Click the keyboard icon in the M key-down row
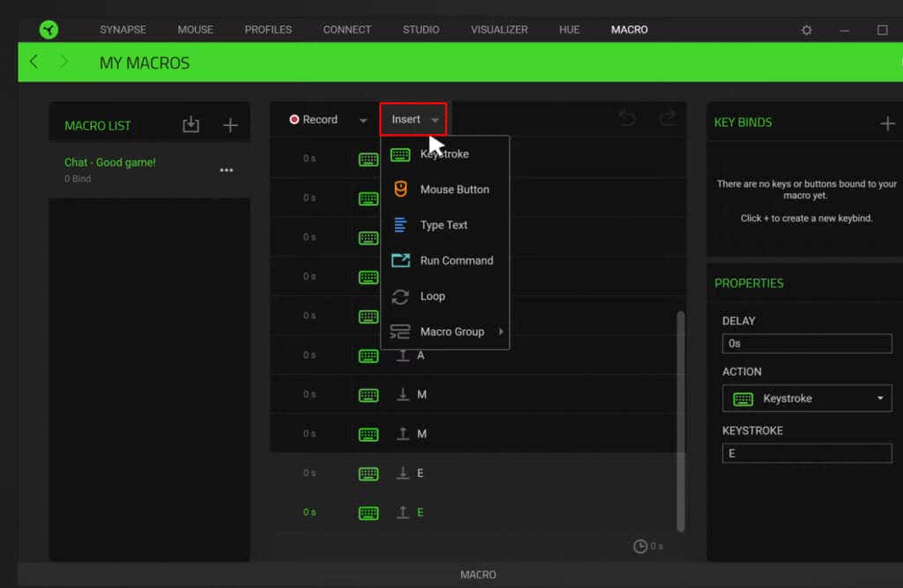The image size is (903, 588). coord(369,395)
